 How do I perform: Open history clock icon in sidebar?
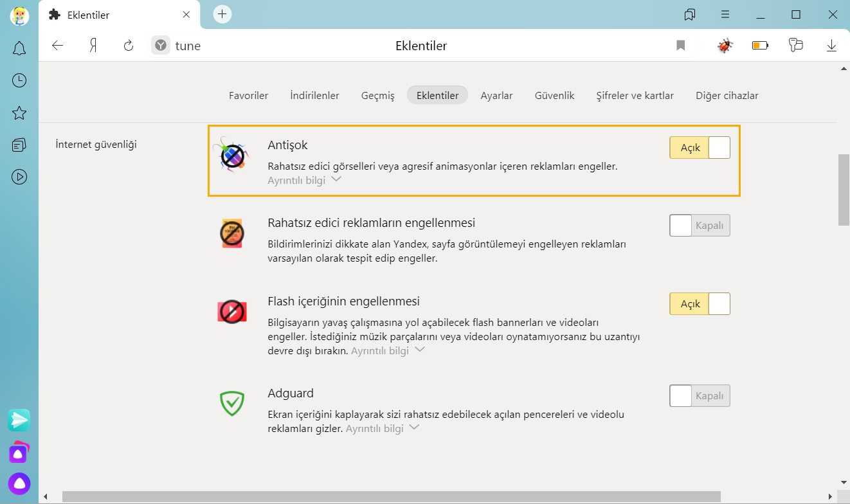[19, 80]
